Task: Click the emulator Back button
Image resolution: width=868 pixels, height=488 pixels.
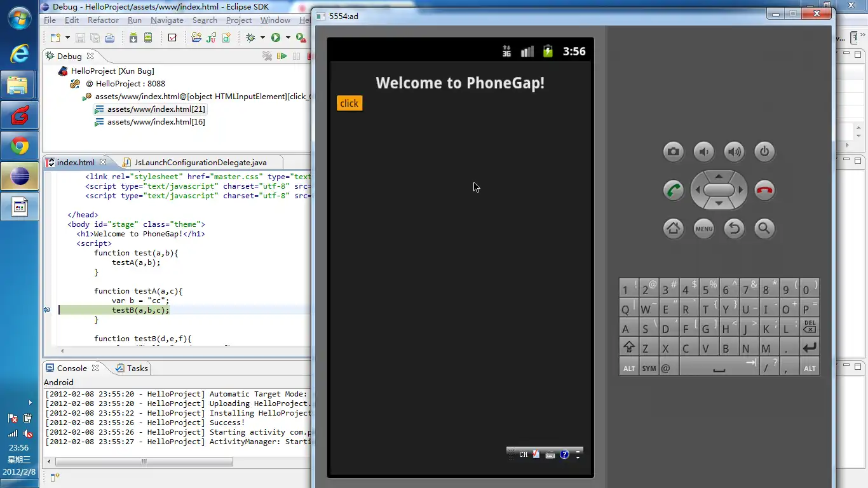Action: coord(735,228)
